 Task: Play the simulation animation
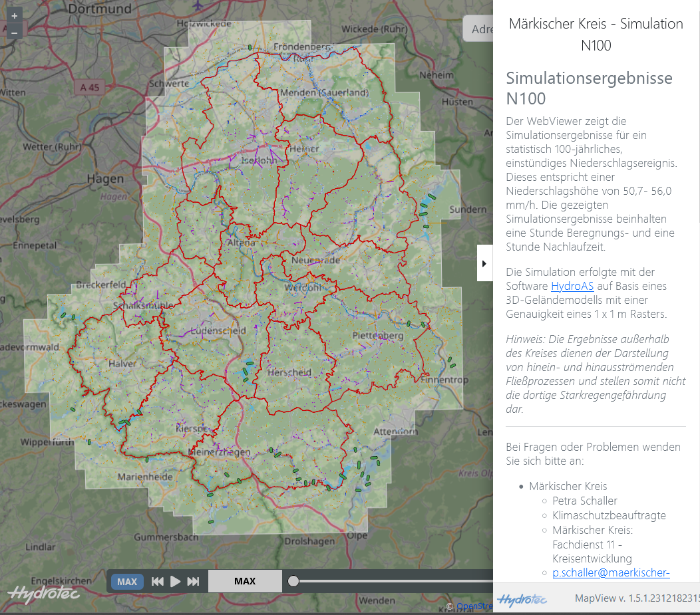tap(176, 582)
